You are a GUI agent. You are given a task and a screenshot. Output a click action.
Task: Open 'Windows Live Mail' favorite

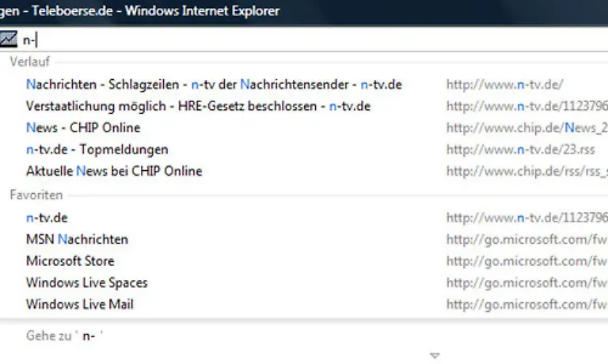coord(79,305)
